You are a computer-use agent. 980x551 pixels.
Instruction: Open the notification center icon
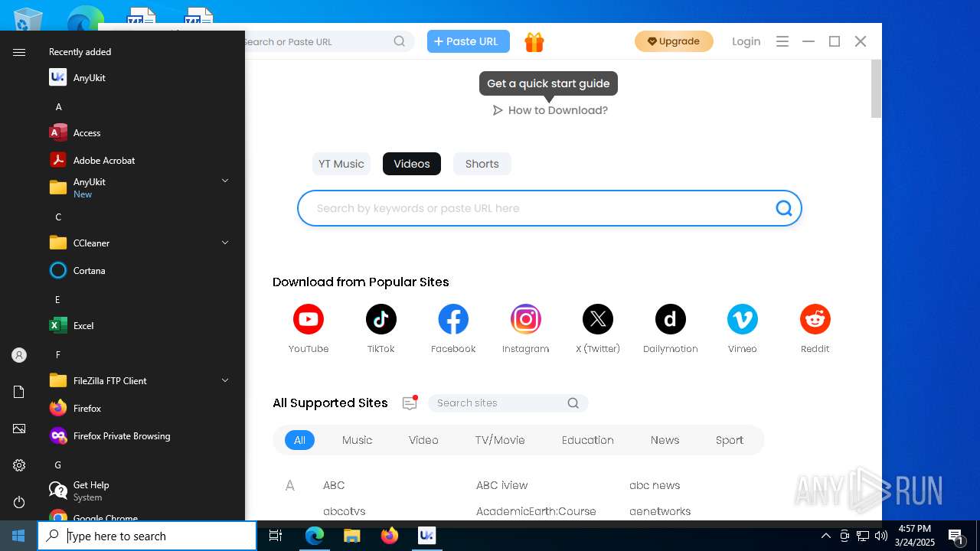tap(955, 536)
